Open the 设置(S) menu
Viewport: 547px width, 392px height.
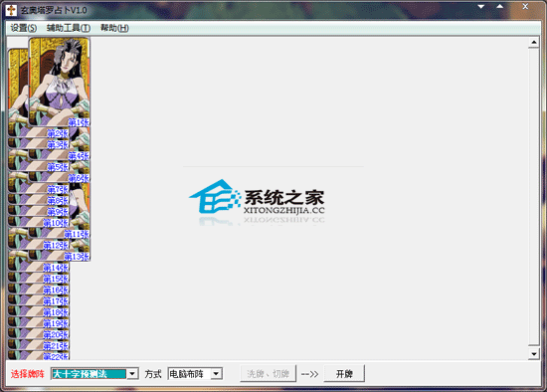(24, 28)
